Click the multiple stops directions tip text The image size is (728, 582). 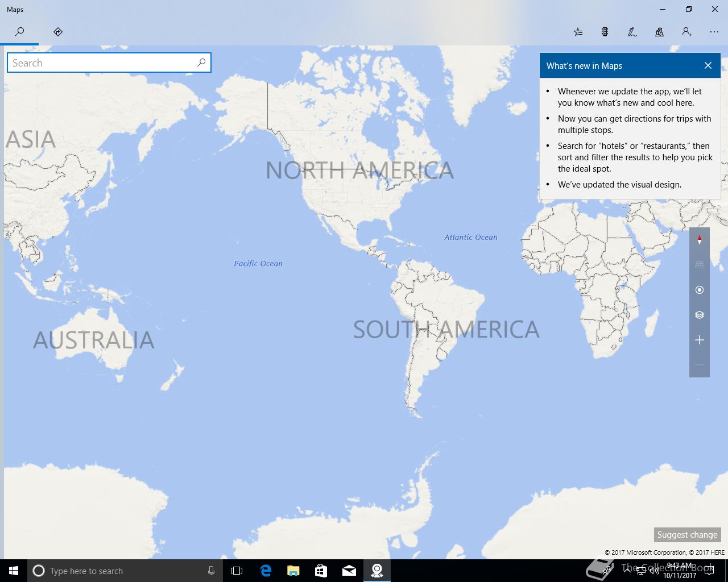coord(634,124)
